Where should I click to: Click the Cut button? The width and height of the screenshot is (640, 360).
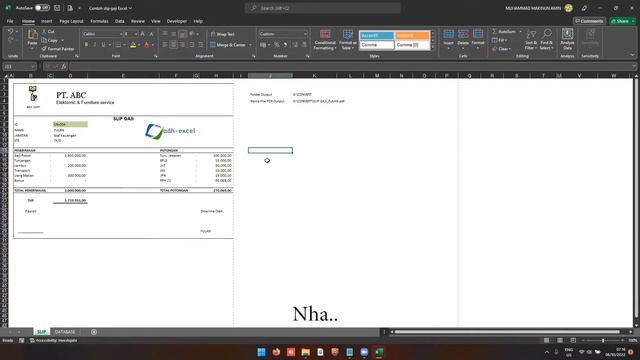[48, 31]
